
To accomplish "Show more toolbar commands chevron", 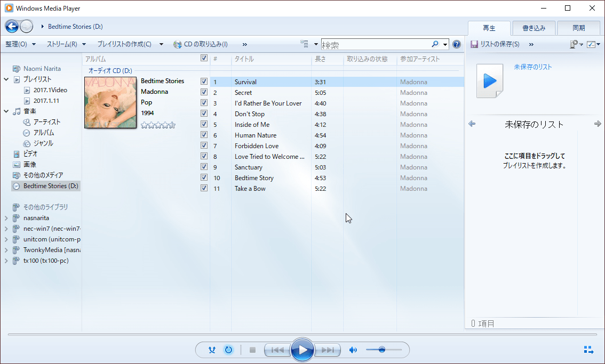I will pos(245,44).
